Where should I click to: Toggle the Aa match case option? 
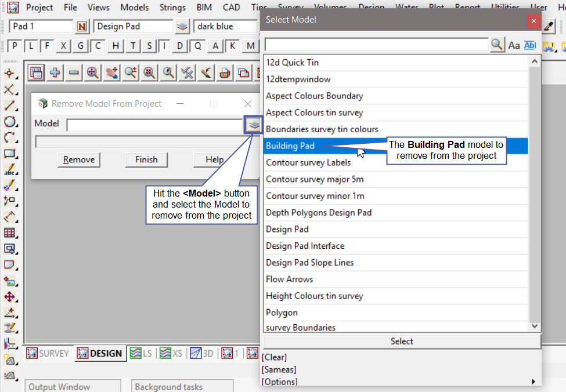coord(514,45)
